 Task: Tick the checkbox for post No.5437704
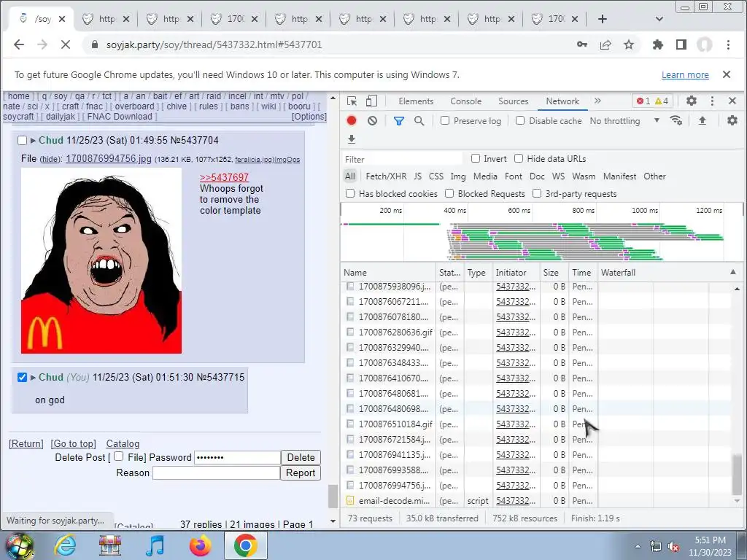(22, 140)
